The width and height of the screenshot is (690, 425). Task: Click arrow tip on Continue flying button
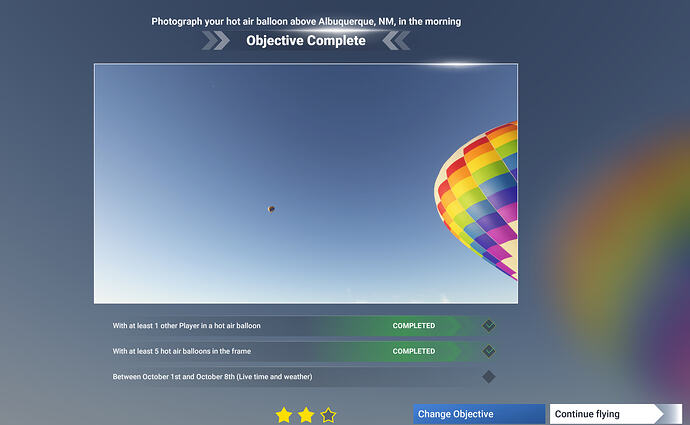(659, 414)
